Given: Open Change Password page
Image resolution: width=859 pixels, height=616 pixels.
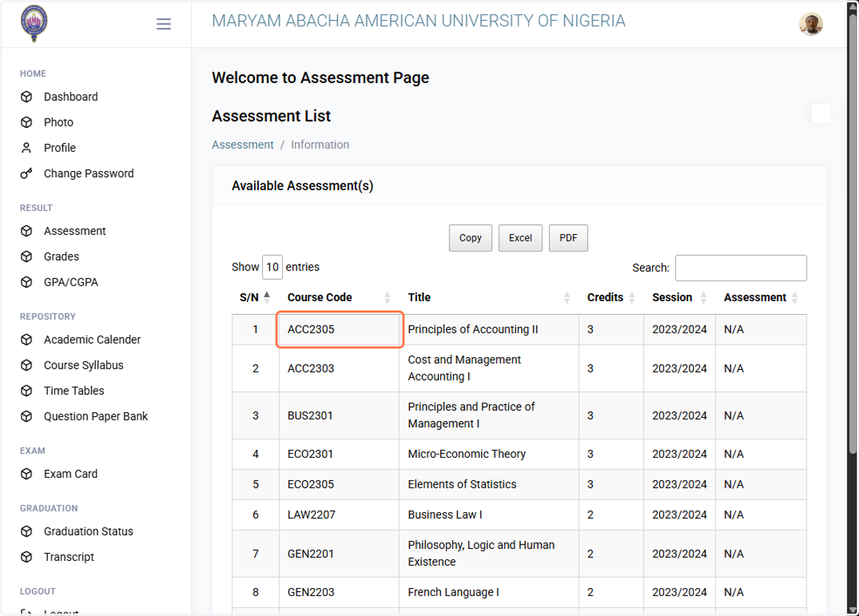Looking at the screenshot, I should point(89,174).
